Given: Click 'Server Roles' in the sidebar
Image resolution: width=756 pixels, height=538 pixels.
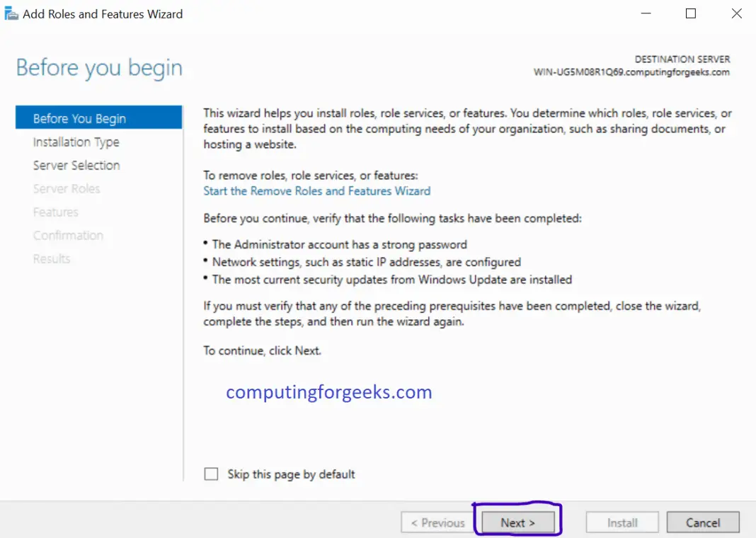Looking at the screenshot, I should click(67, 188).
